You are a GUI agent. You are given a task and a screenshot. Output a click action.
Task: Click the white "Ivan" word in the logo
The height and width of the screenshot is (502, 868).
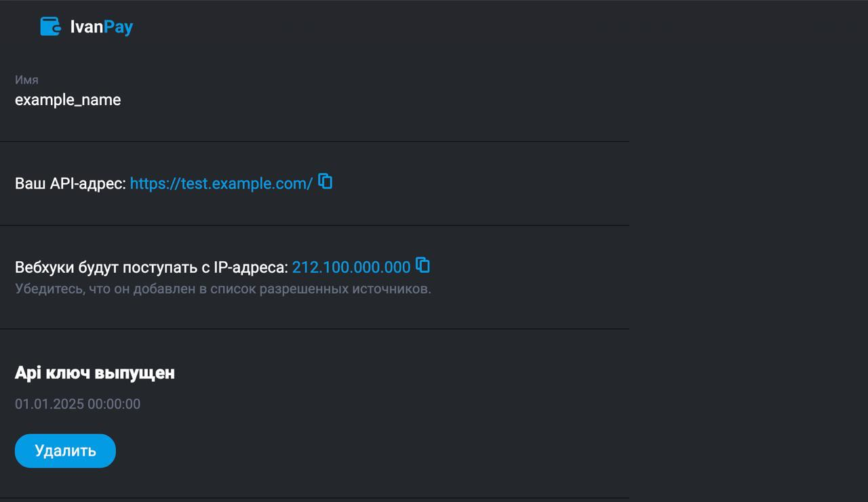(x=87, y=27)
